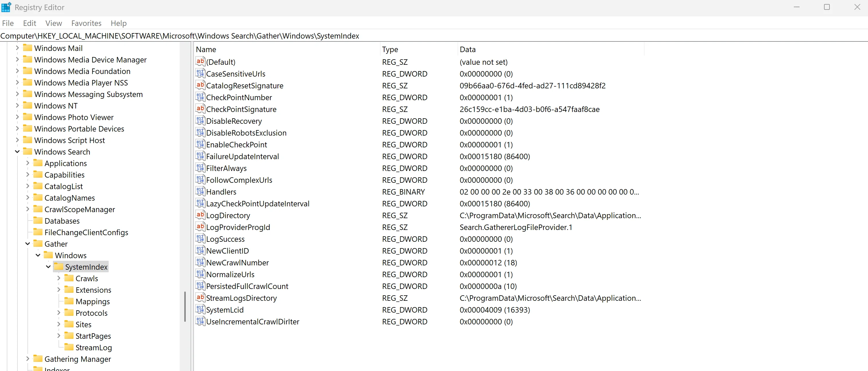Select the NewCrawlNumber value name
Image resolution: width=868 pixels, height=371 pixels.
pyautogui.click(x=237, y=262)
